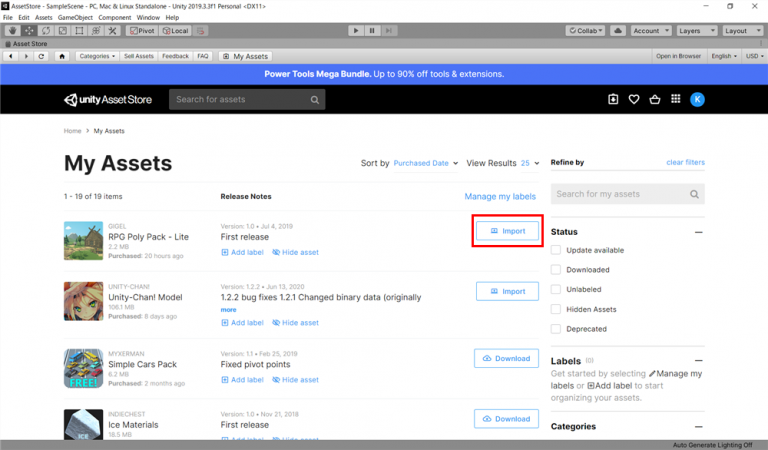This screenshot has width=768, height=450.
Task: Select the Hand tool in Unity toolbar
Action: 12,30
